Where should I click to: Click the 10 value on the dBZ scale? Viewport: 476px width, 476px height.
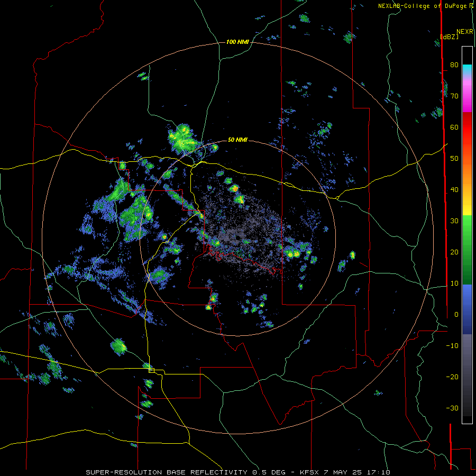click(x=454, y=283)
